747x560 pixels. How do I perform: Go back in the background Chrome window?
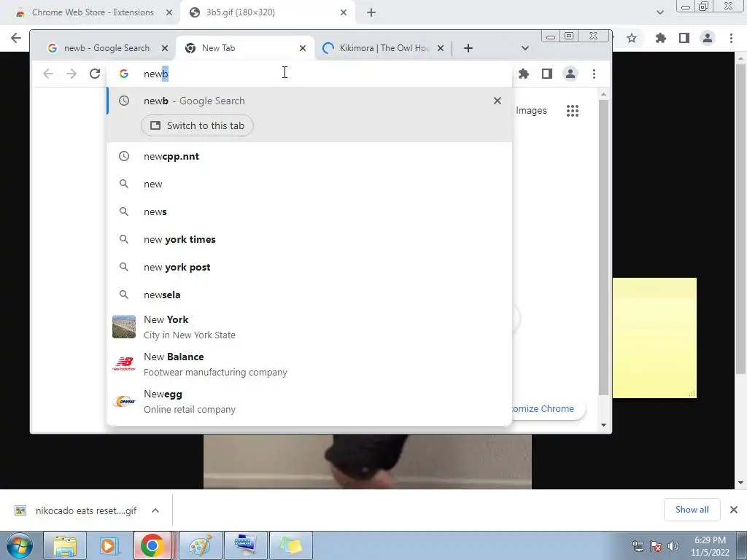16,38
